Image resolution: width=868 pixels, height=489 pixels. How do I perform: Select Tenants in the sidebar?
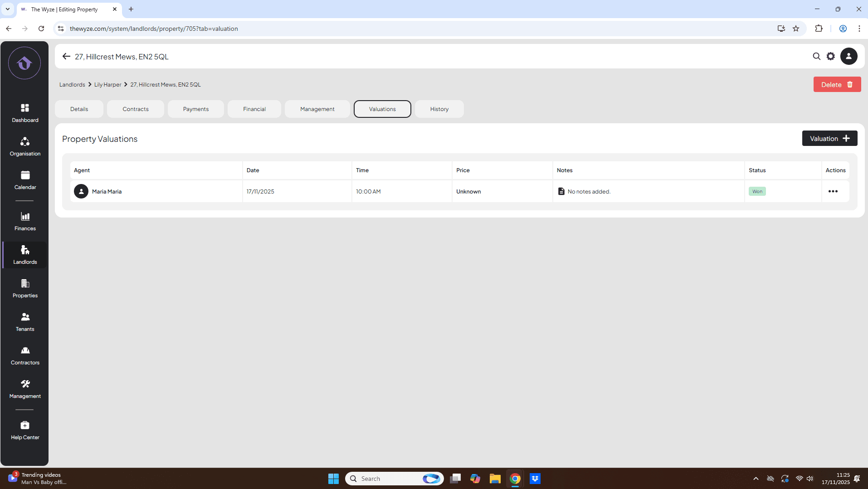(x=25, y=322)
